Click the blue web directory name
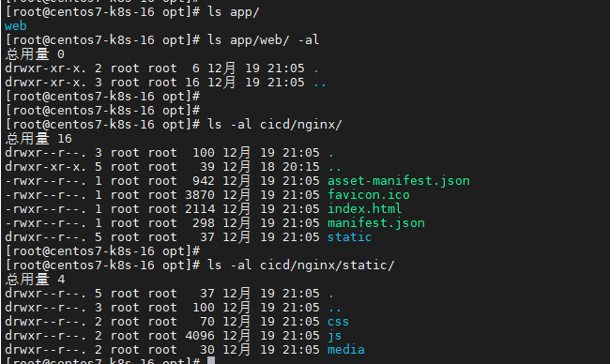The width and height of the screenshot is (610, 364). 16,26
